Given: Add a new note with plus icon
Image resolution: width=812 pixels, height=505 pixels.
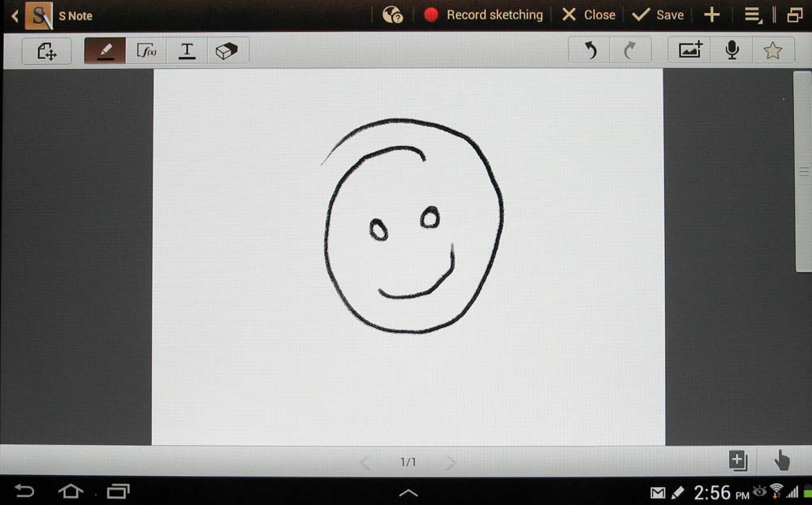Looking at the screenshot, I should [711, 15].
